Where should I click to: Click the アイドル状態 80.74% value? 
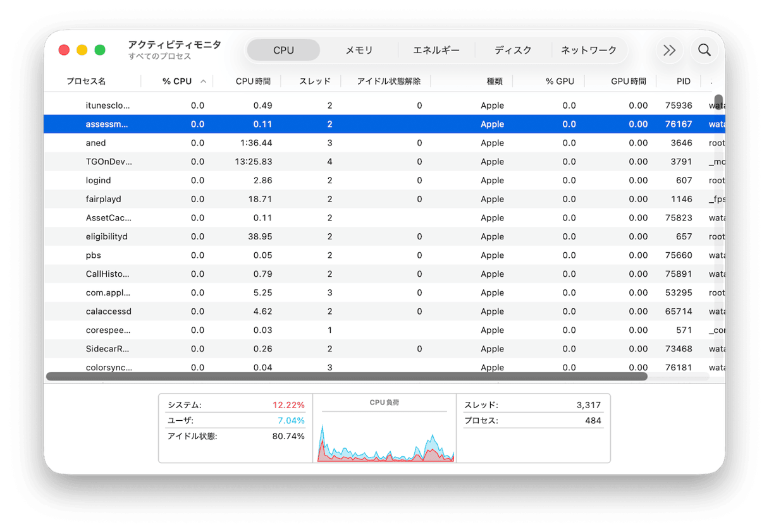[x=288, y=436]
